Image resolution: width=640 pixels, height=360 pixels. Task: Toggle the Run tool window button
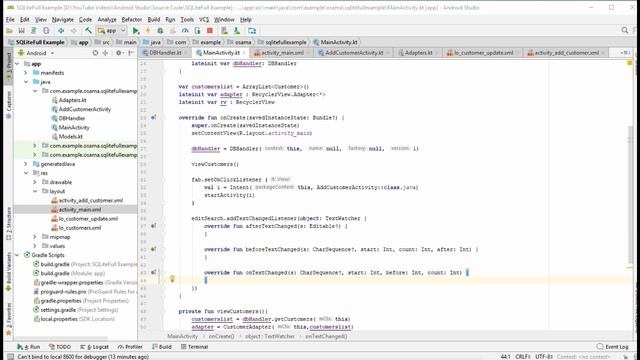[x=28, y=347]
